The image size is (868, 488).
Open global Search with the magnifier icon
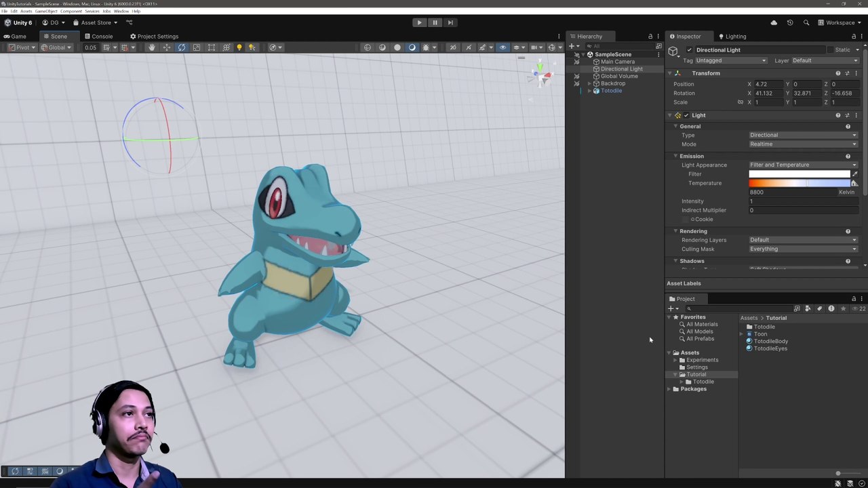click(x=806, y=22)
